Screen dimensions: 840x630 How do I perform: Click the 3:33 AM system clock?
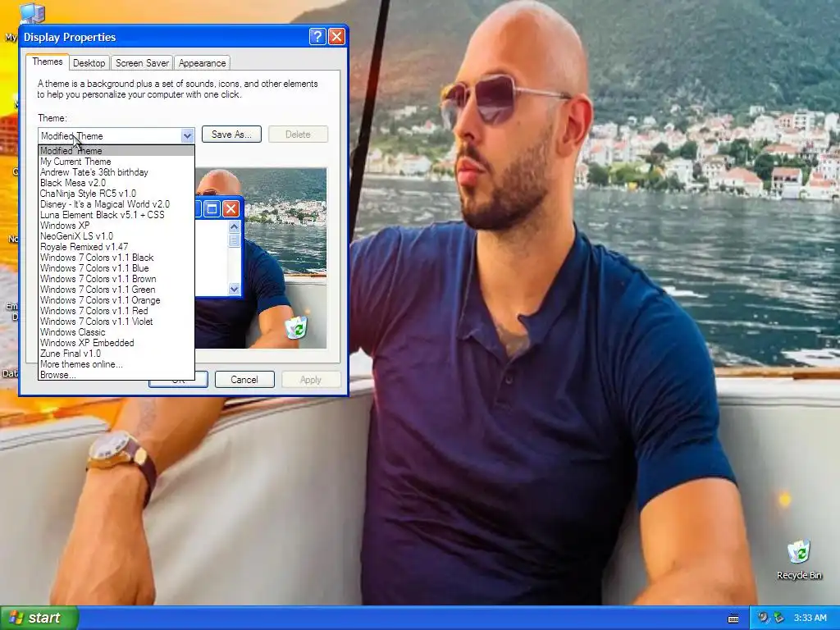click(810, 618)
